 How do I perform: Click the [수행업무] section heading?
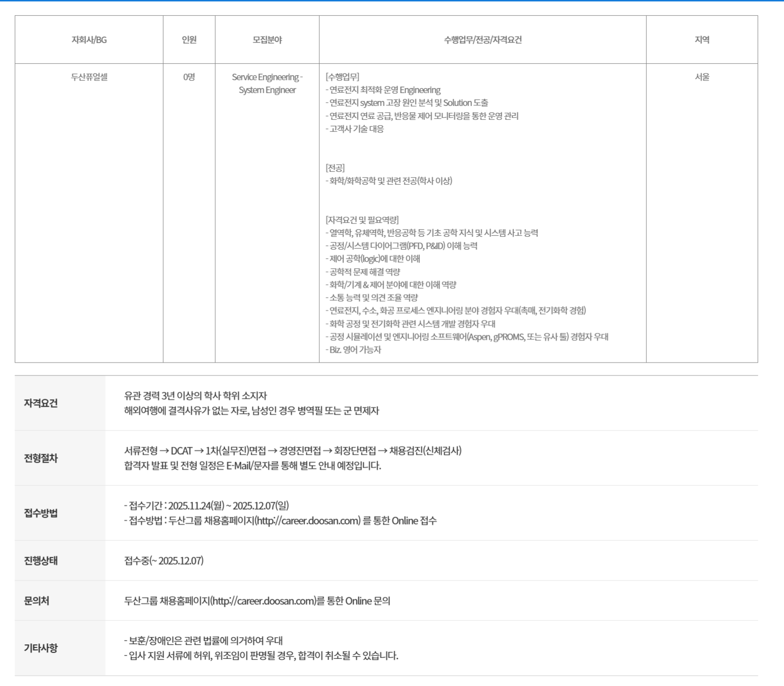coord(342,77)
